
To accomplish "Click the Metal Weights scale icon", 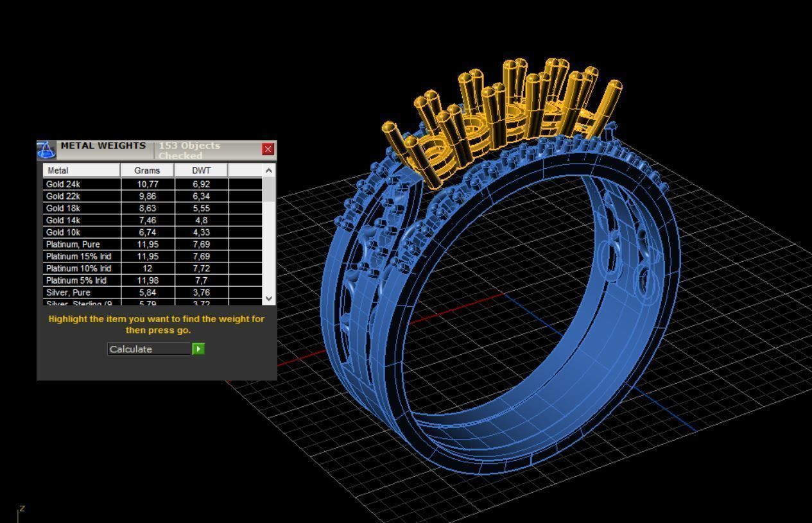I will pos(46,150).
